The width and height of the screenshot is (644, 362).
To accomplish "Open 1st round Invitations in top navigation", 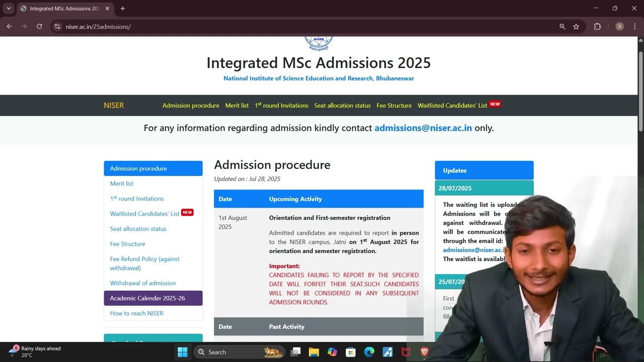I will coord(281,106).
